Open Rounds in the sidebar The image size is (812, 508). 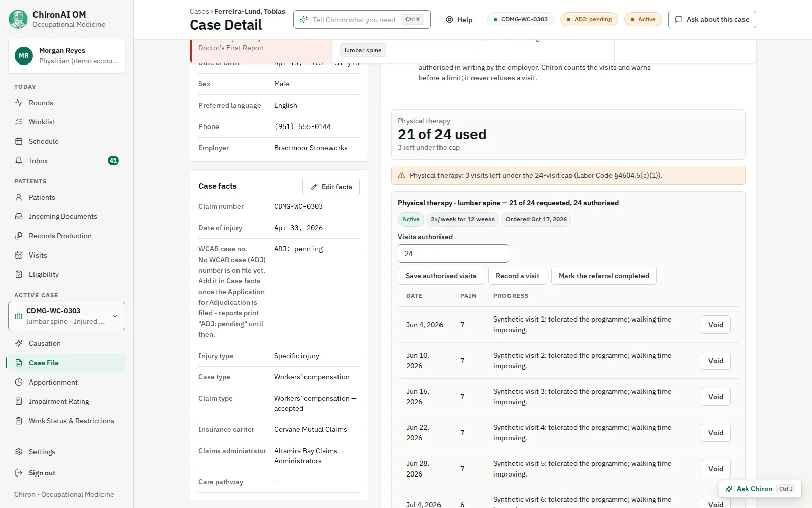[66, 103]
